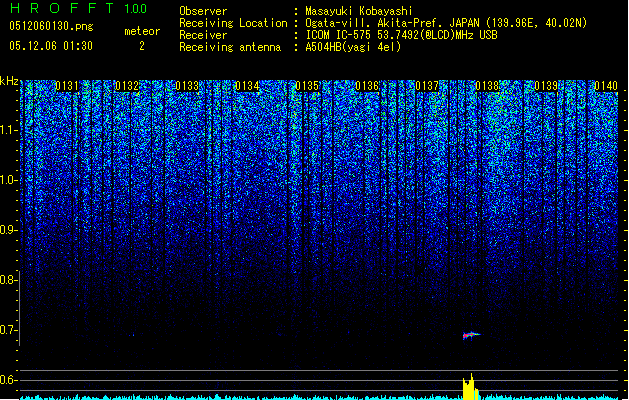Click the 0139 time marker
Image resolution: width=629 pixels, height=400 pixels.
coord(546,86)
